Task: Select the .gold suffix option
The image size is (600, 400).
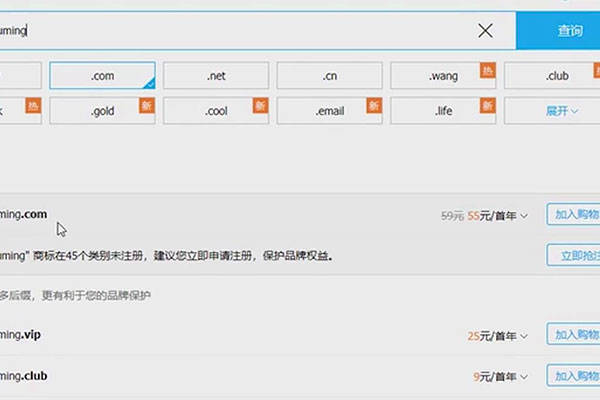Action: pyautogui.click(x=102, y=111)
